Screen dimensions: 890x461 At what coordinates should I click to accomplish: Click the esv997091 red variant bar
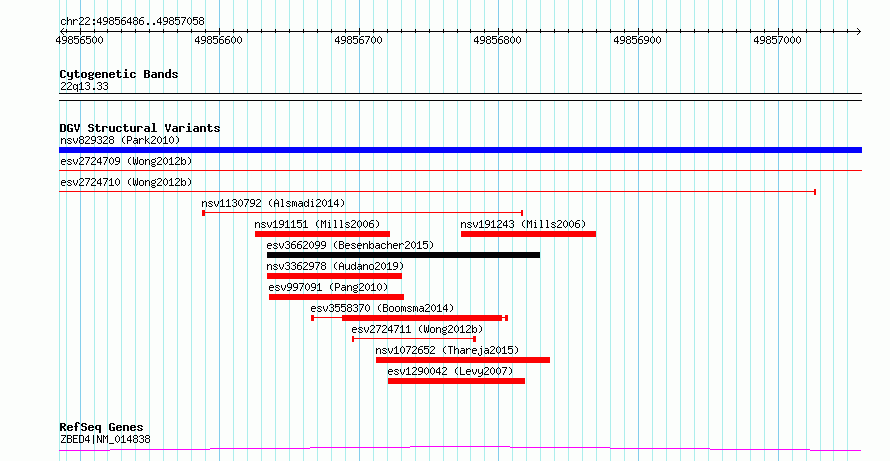[337, 297]
